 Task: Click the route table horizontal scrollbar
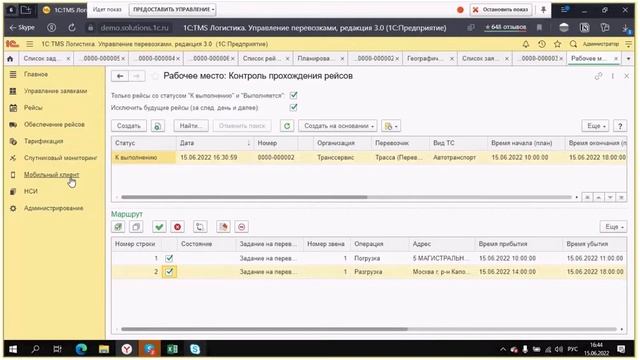pyautogui.click(x=264, y=329)
